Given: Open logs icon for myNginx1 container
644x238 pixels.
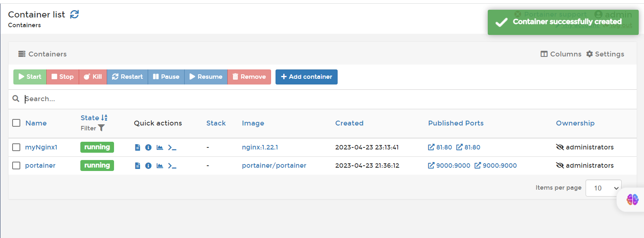Looking at the screenshot, I should [x=138, y=147].
